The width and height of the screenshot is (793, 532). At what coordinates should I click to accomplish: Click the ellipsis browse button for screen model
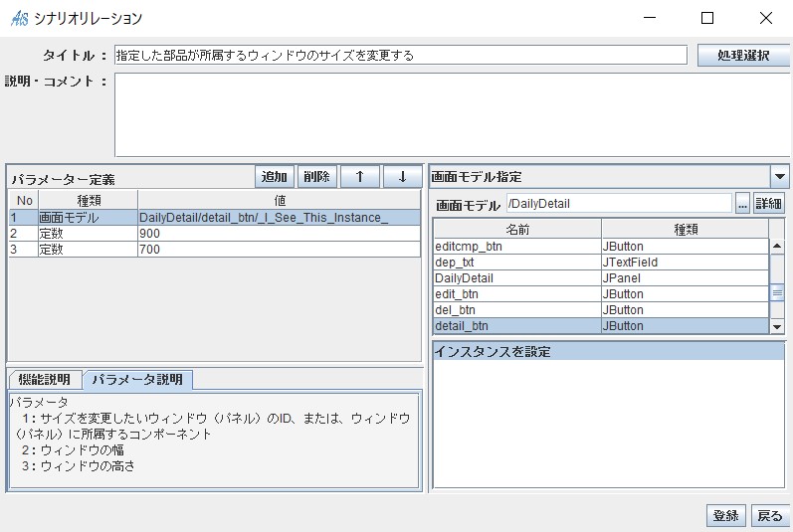click(x=742, y=204)
